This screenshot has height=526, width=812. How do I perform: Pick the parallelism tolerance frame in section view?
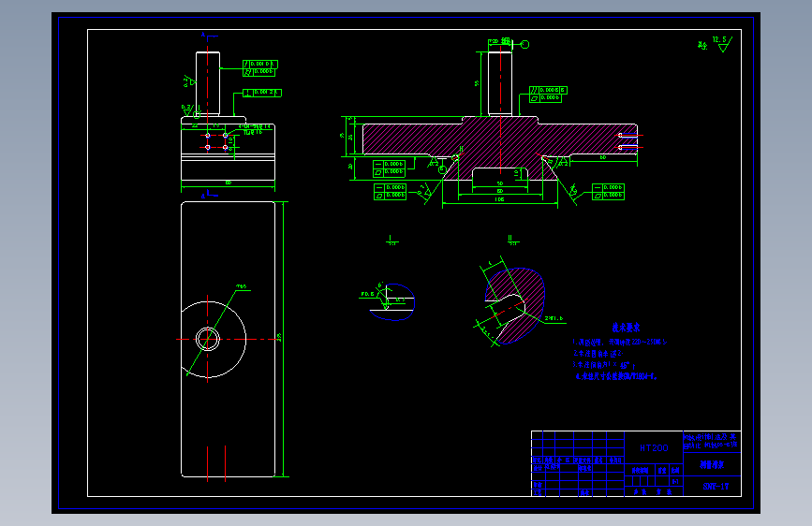(x=548, y=90)
